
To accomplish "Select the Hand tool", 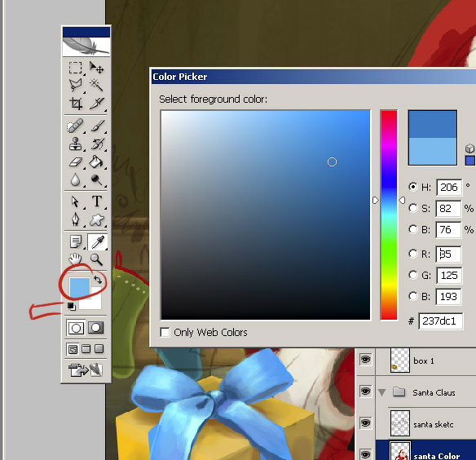I will [75, 259].
